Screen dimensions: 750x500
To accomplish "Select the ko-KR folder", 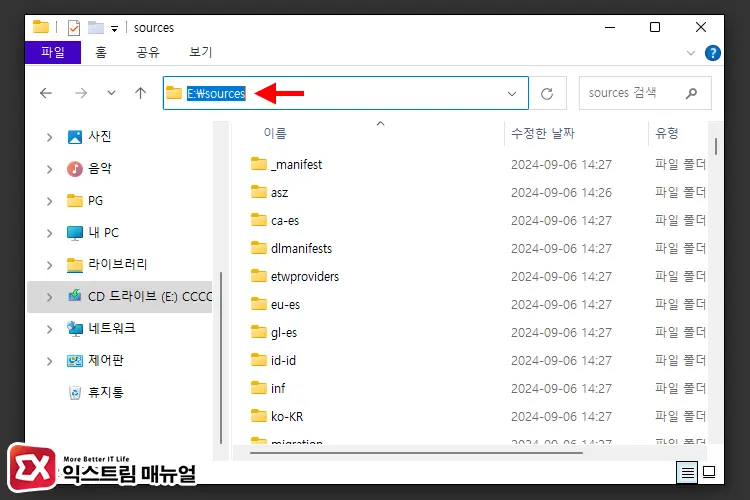I will 287,417.
